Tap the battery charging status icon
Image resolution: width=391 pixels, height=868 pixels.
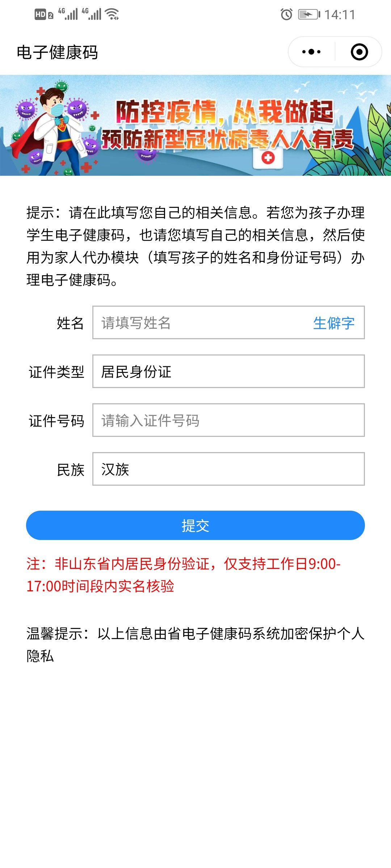[x=309, y=14]
